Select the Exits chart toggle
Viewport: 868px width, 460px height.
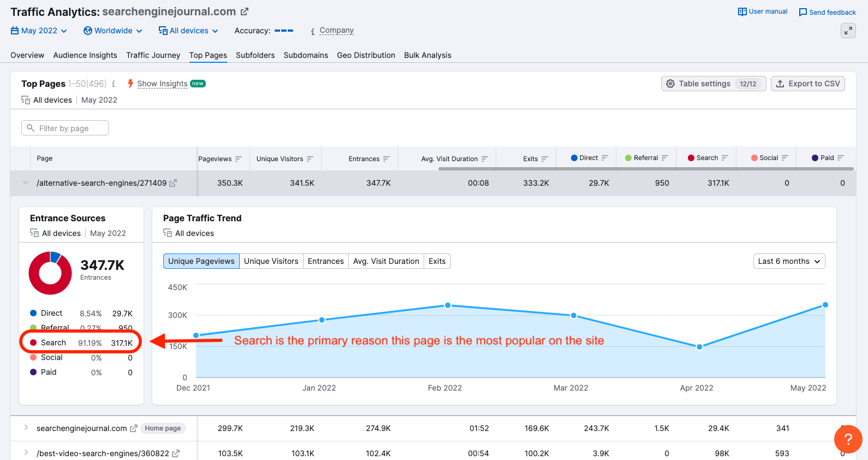click(437, 261)
